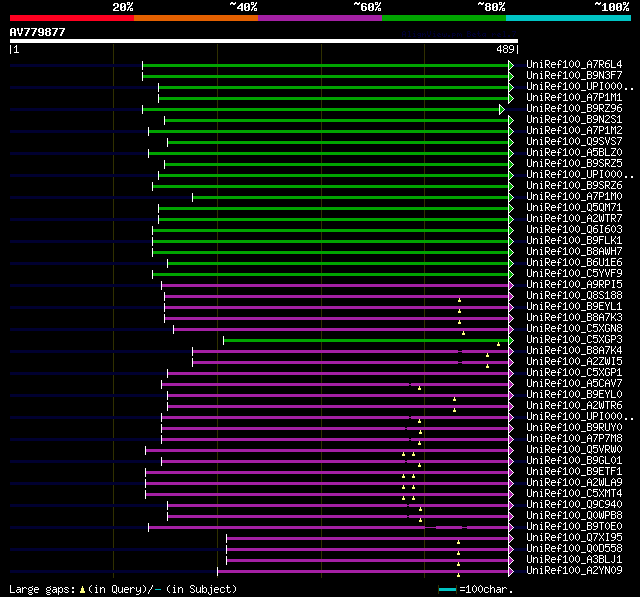The height and width of the screenshot is (597, 640).
Task: Select label UniRef100_B9EYL1
Action: [x=574, y=307]
